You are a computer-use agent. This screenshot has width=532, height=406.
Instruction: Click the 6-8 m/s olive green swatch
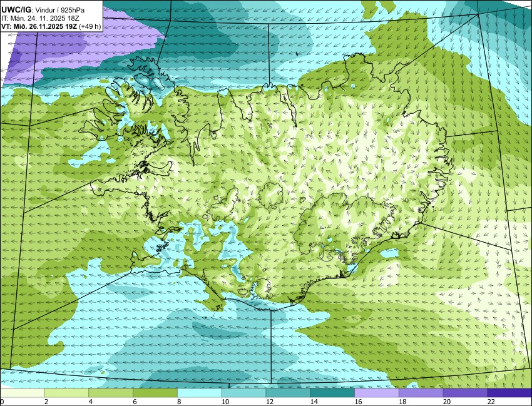pos(155,393)
